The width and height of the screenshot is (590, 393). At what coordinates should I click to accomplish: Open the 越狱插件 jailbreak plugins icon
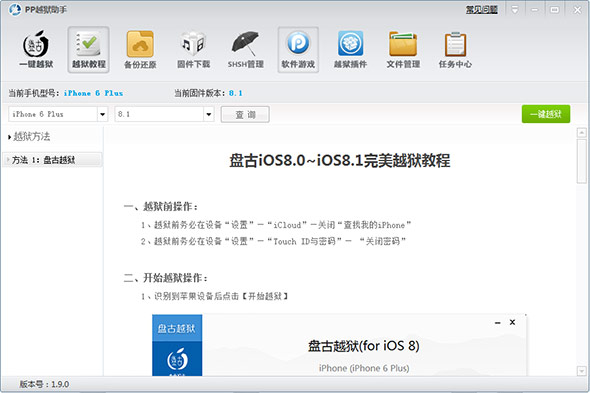pyautogui.click(x=350, y=50)
